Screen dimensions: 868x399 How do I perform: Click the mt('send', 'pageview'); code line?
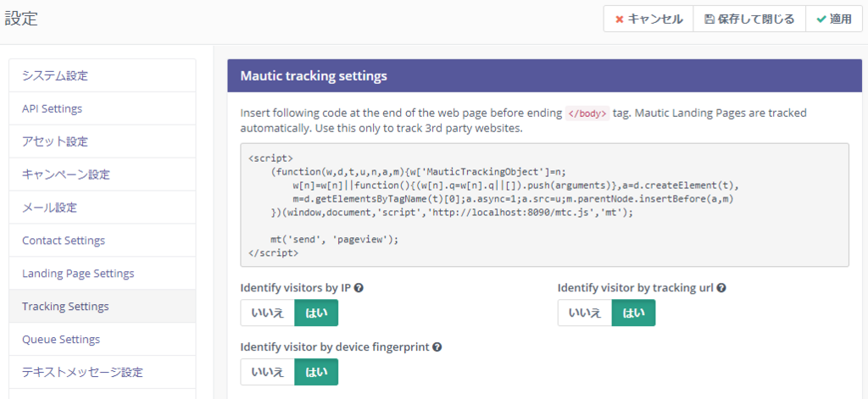click(335, 240)
